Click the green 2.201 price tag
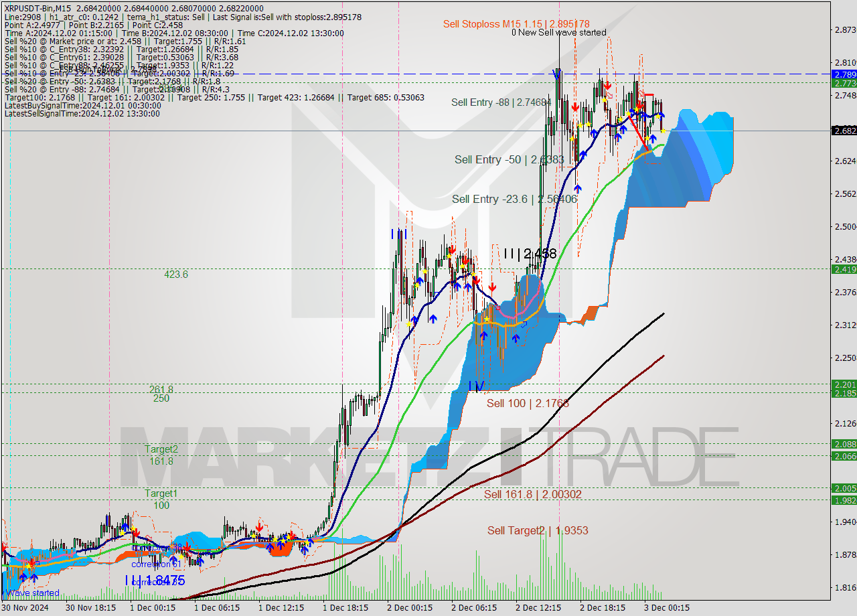This screenshot has width=857, height=616. (x=844, y=384)
